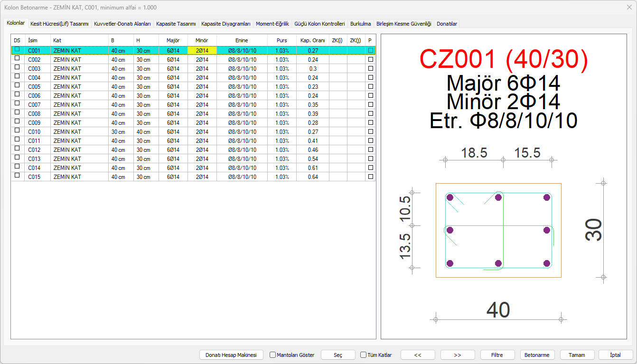Click the Betonarme button
Image resolution: width=637 pixels, height=364 pixels.
(537, 355)
